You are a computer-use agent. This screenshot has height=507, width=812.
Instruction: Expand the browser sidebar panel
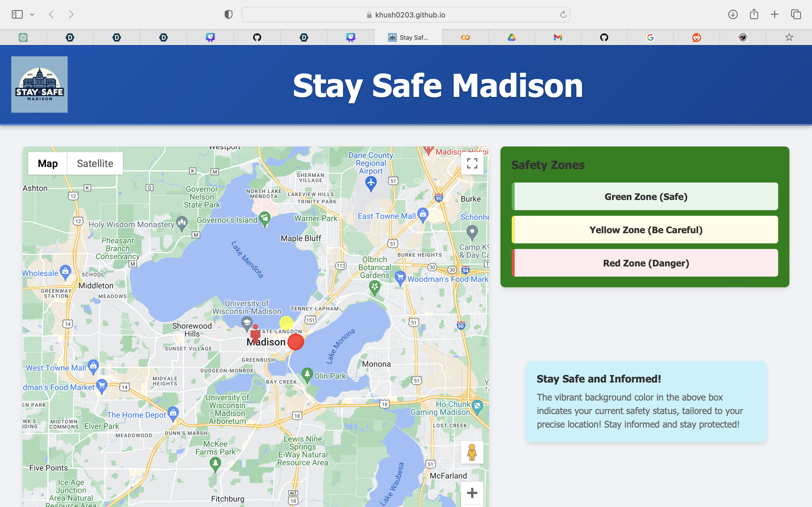coord(17,14)
